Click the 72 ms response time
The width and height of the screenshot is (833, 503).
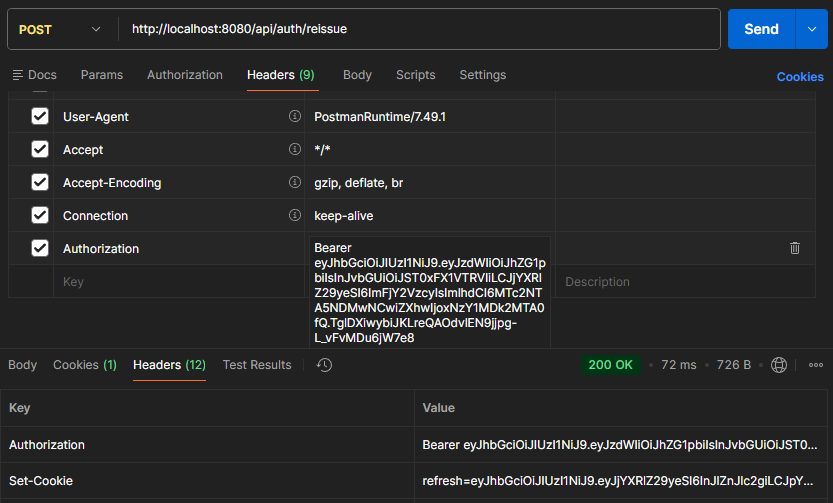tap(678, 365)
